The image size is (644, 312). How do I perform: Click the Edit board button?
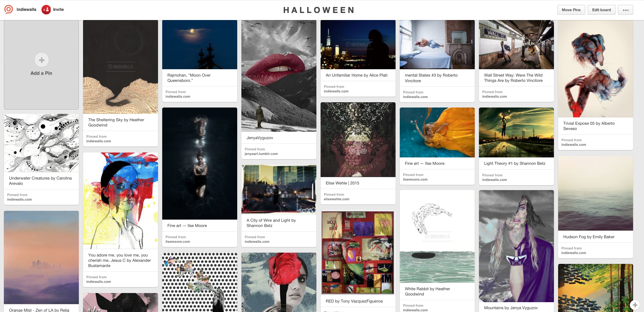point(601,10)
